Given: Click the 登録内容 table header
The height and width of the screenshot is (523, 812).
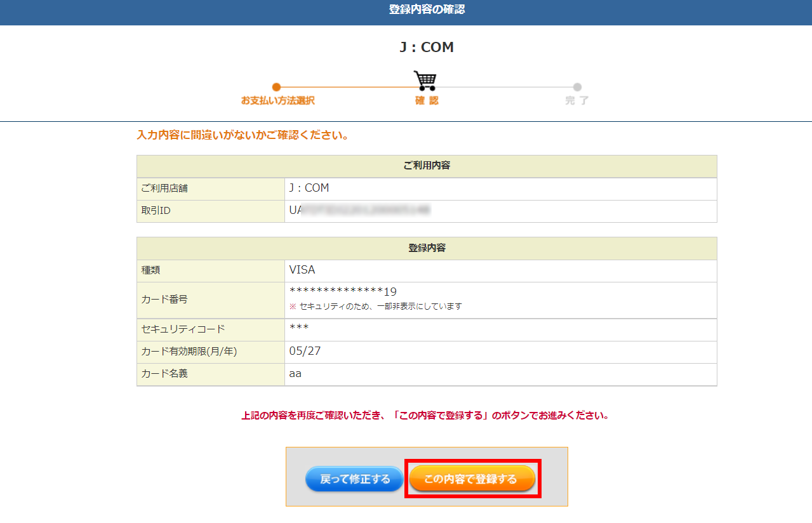Looking at the screenshot, I should (x=427, y=248).
